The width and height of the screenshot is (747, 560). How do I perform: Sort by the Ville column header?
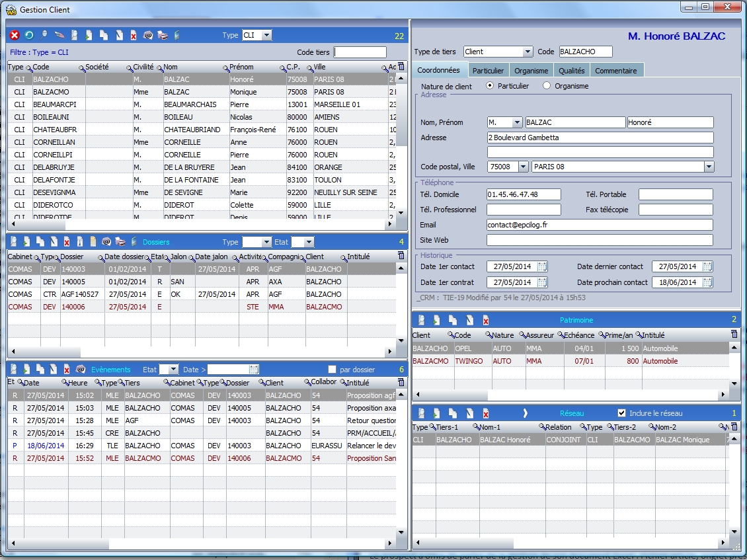click(x=320, y=67)
